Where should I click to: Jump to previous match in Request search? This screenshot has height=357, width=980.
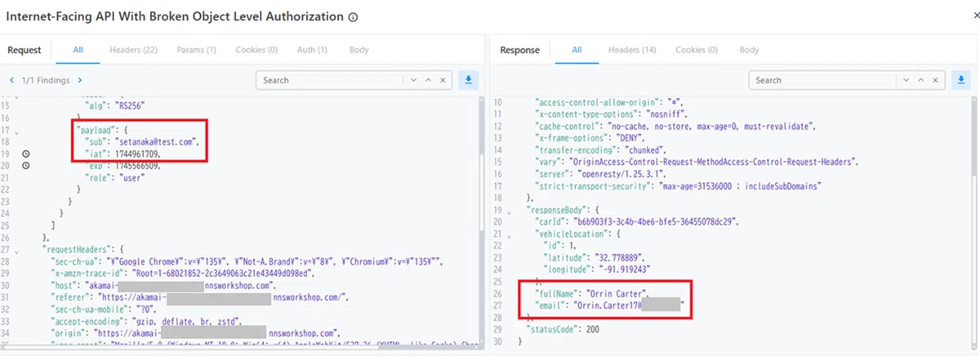pyautogui.click(x=429, y=80)
